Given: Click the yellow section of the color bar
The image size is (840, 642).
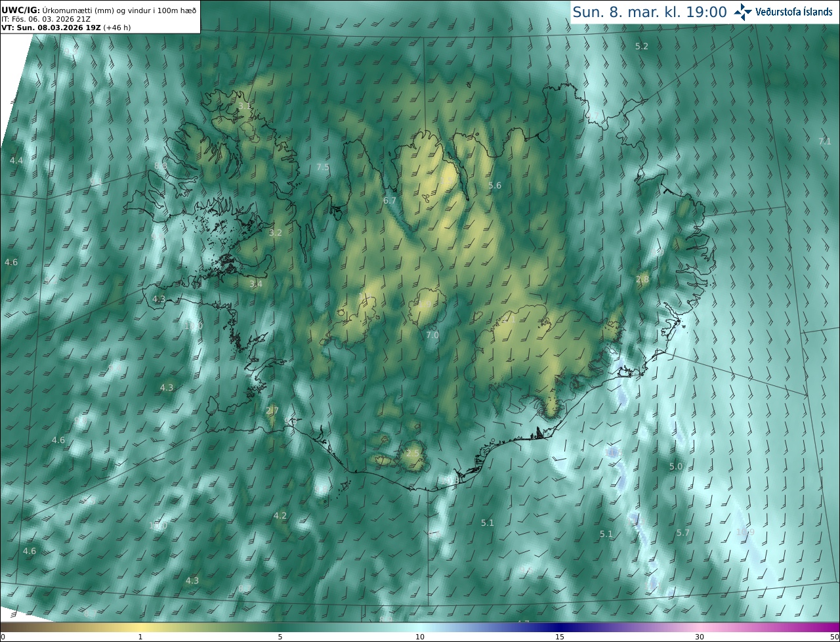Looking at the screenshot, I should pos(140,627).
